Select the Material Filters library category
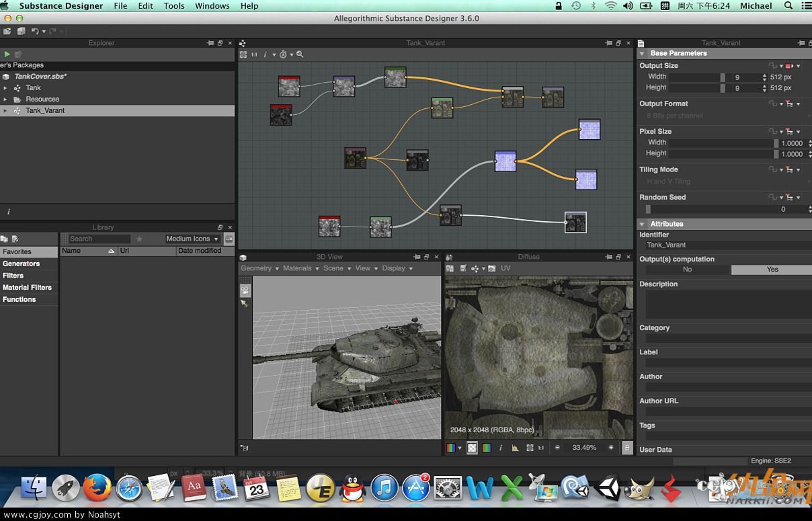Viewport: 812px width, 521px height. pos(29,288)
